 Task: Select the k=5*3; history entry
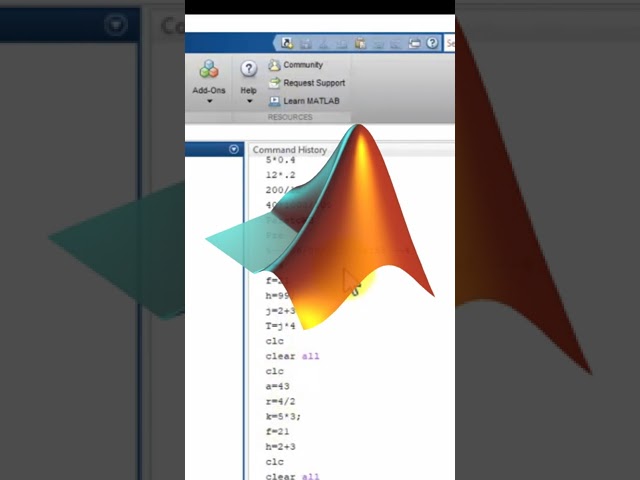point(283,417)
